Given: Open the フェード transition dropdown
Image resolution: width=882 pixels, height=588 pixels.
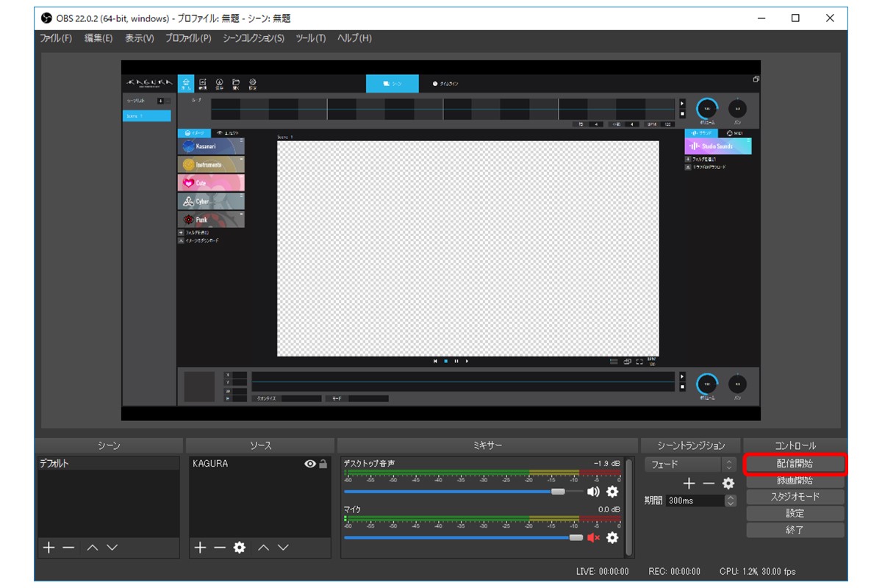Looking at the screenshot, I should coord(691,465).
